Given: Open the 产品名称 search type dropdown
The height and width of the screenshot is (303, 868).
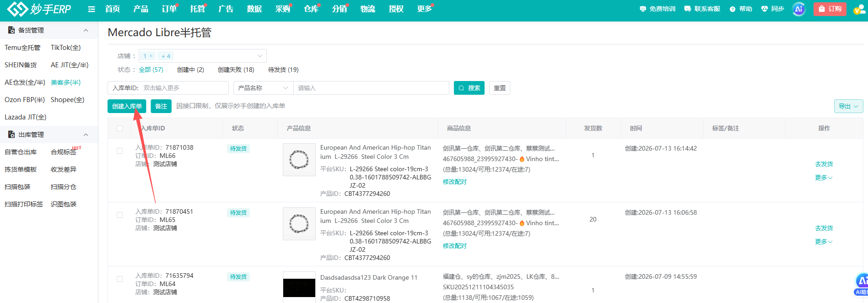Looking at the screenshot, I should click(263, 88).
